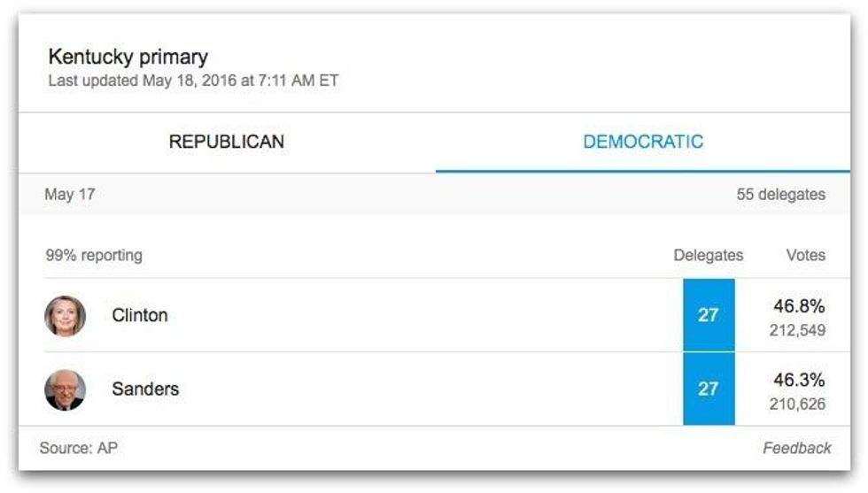Click the May 17 date label
This screenshot has width=868, height=493.
69,195
